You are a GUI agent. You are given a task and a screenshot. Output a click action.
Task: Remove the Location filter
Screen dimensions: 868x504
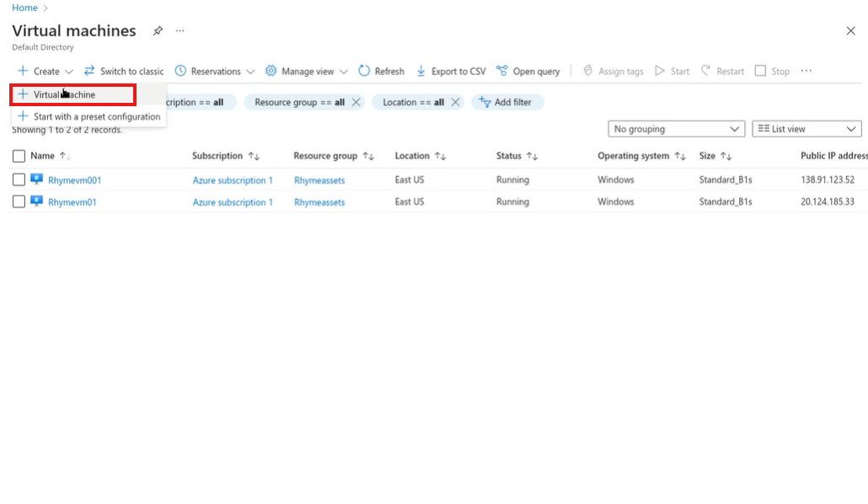click(x=455, y=102)
